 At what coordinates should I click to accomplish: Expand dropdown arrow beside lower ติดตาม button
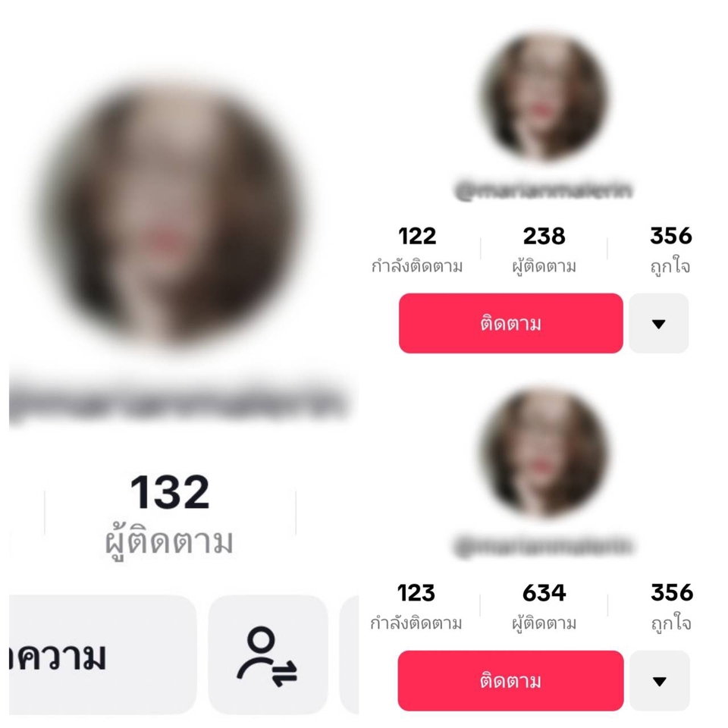[x=660, y=681]
